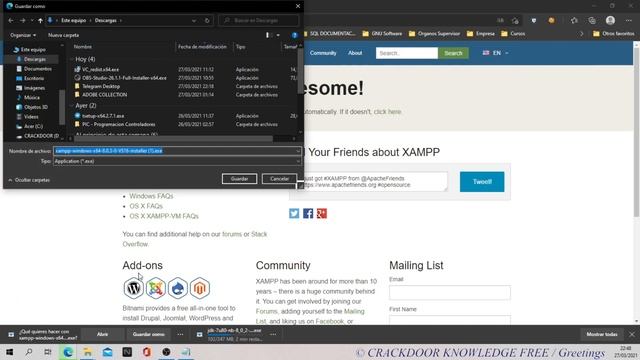Click the Guardar button

pyautogui.click(x=239, y=179)
